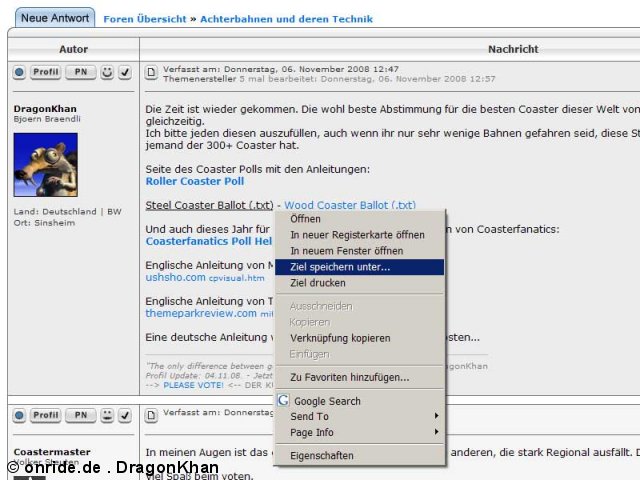Image resolution: width=640 pixels, height=480 pixels.
Task: Choose Ziel drucken from the menu
Action: click(x=360, y=283)
